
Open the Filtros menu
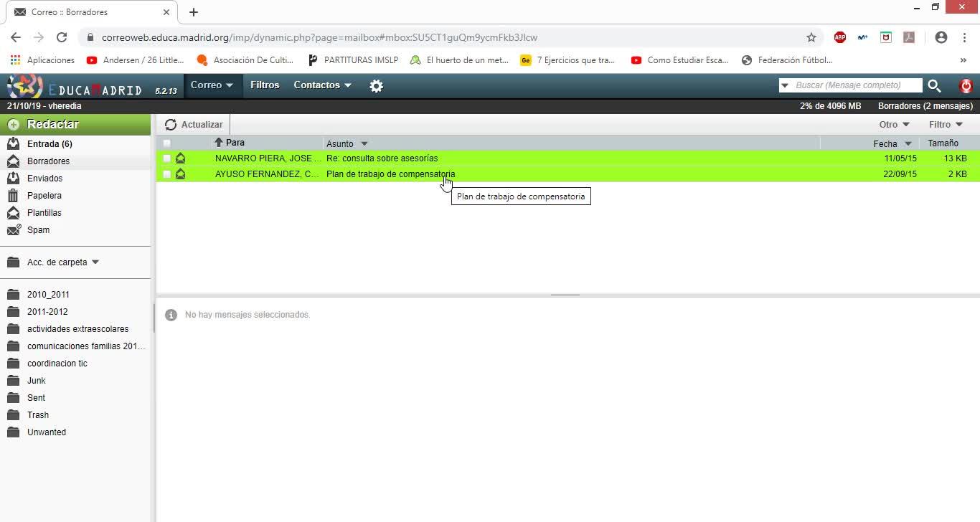point(265,85)
